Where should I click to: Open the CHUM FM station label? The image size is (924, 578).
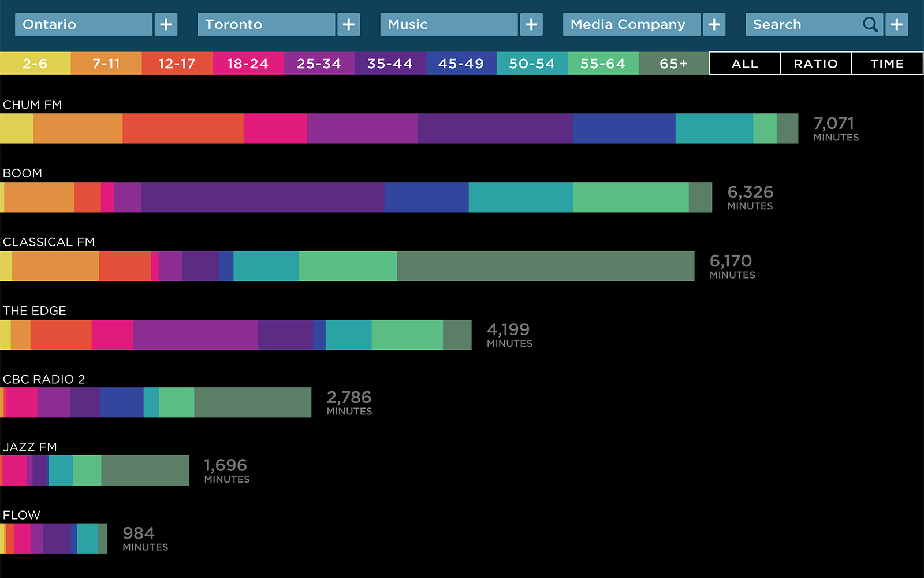[32, 105]
